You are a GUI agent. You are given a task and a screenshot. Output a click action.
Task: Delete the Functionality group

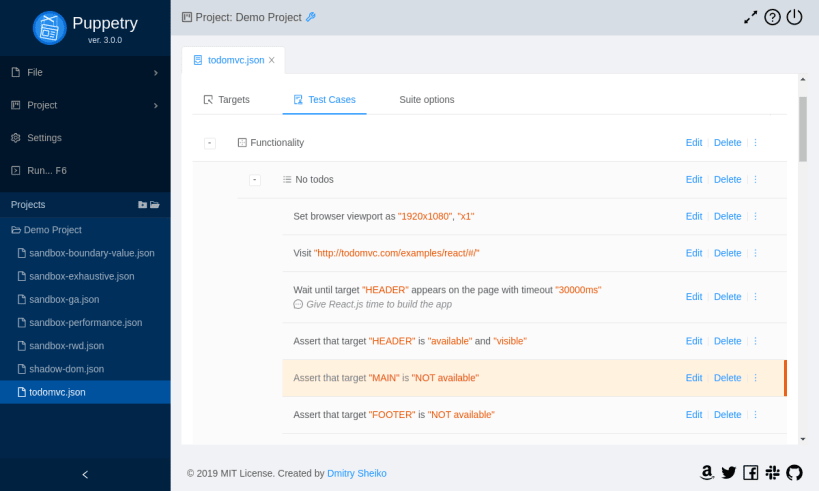point(727,143)
